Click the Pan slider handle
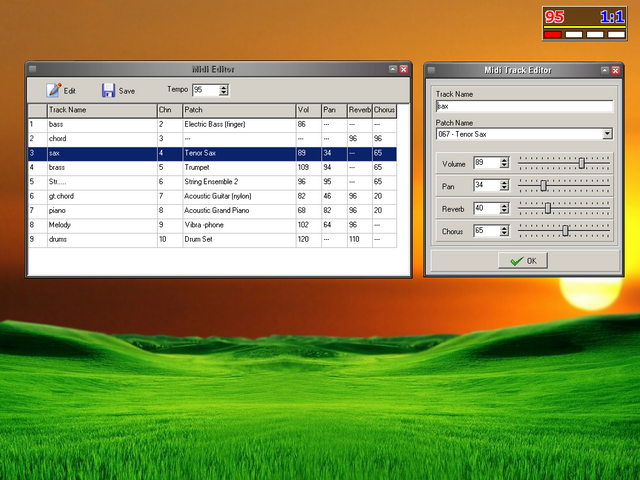This screenshot has height=480, width=640. (543, 186)
